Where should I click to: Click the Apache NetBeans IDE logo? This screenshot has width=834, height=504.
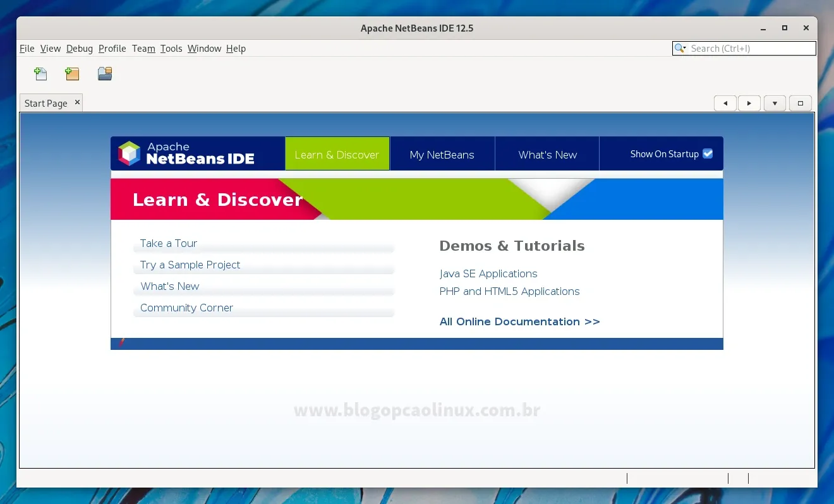[x=186, y=153]
